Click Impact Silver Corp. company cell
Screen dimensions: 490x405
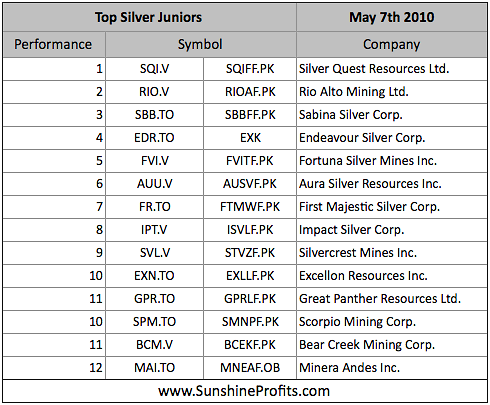pos(392,230)
